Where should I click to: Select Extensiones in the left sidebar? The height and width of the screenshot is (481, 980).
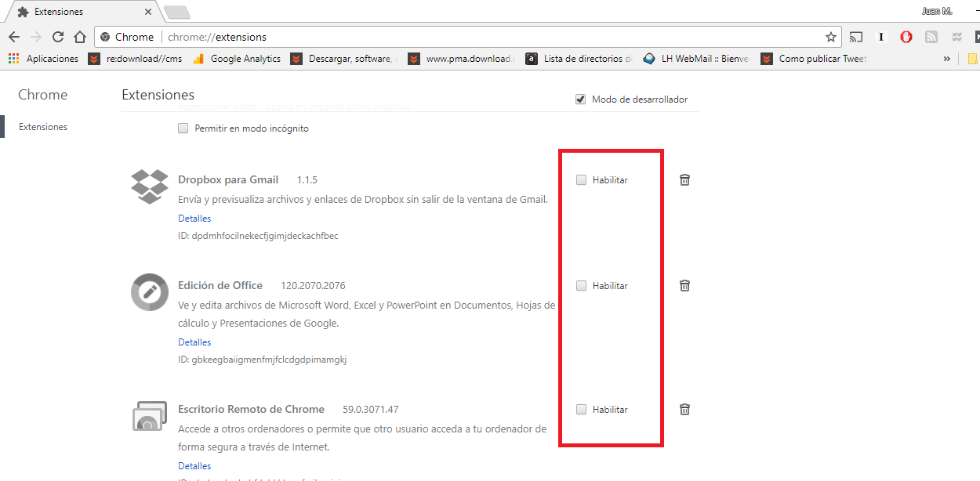[43, 127]
